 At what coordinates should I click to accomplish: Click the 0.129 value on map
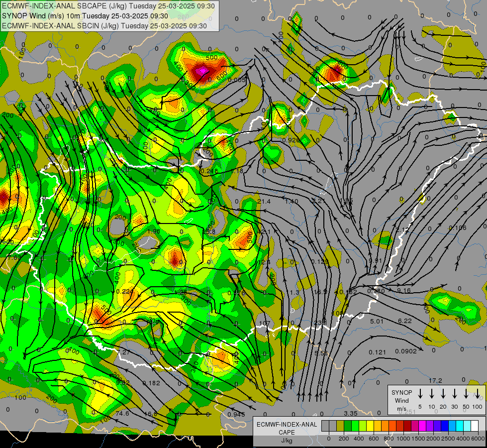click(320, 261)
